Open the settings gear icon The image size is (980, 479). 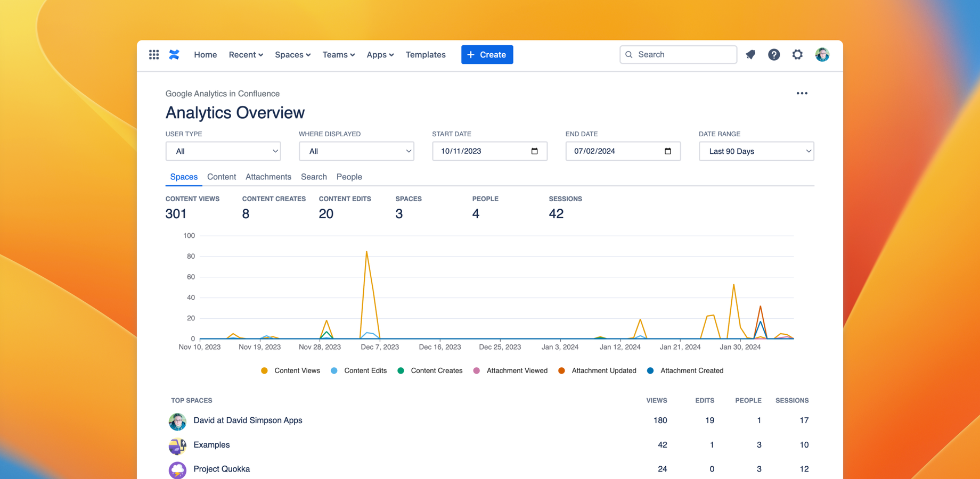pyautogui.click(x=797, y=54)
